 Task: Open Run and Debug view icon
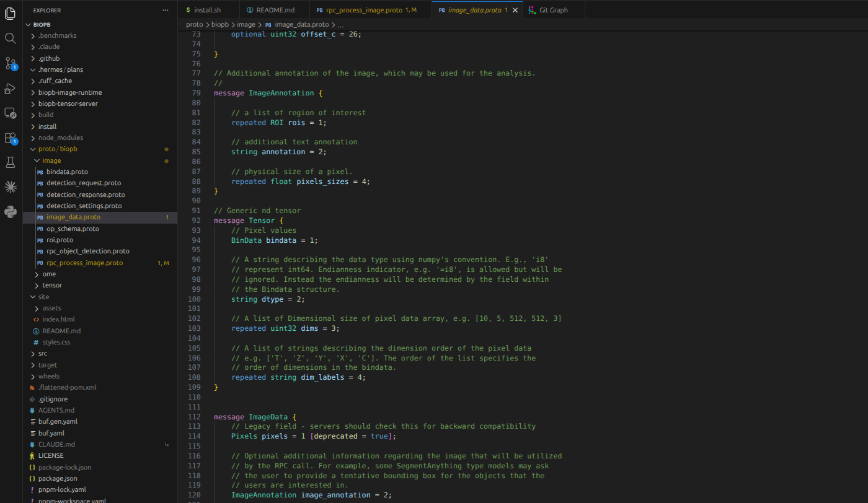11,88
